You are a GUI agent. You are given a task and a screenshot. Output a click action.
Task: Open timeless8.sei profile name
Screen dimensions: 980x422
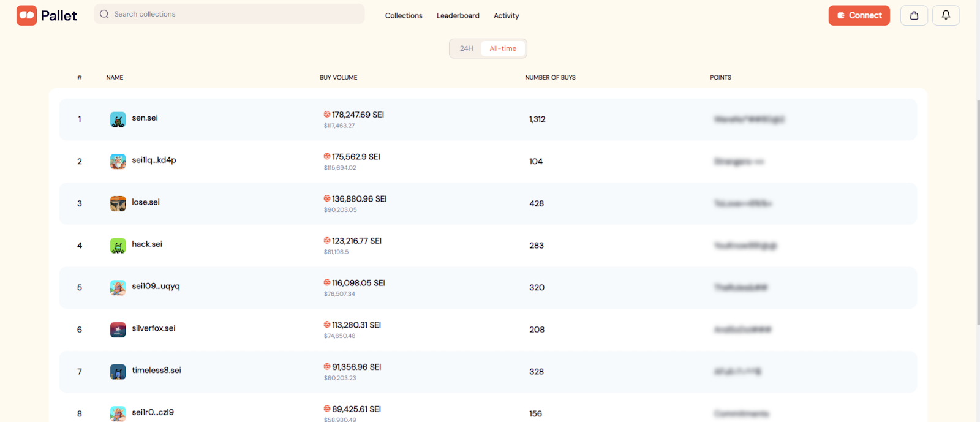tap(157, 370)
